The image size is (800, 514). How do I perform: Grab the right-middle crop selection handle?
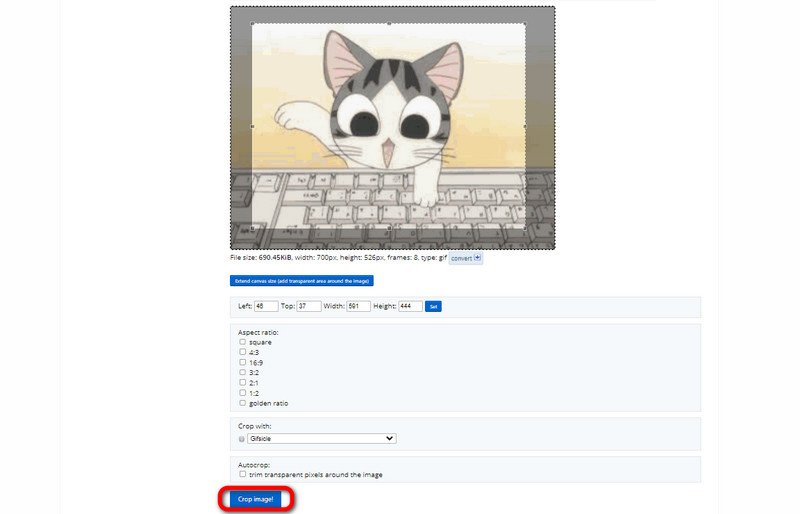[525, 126]
